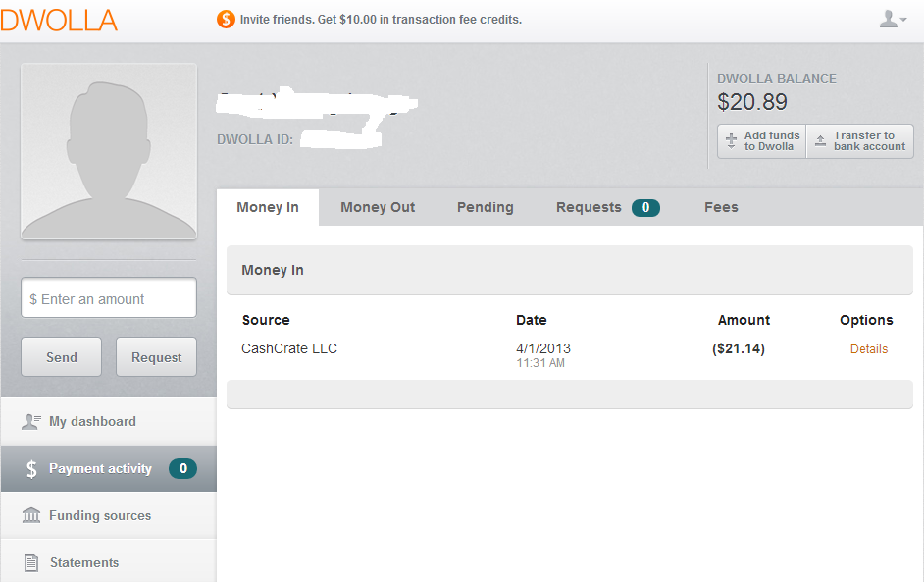Click the Funding sources bank icon
This screenshot has width=924, height=582.
(31, 515)
